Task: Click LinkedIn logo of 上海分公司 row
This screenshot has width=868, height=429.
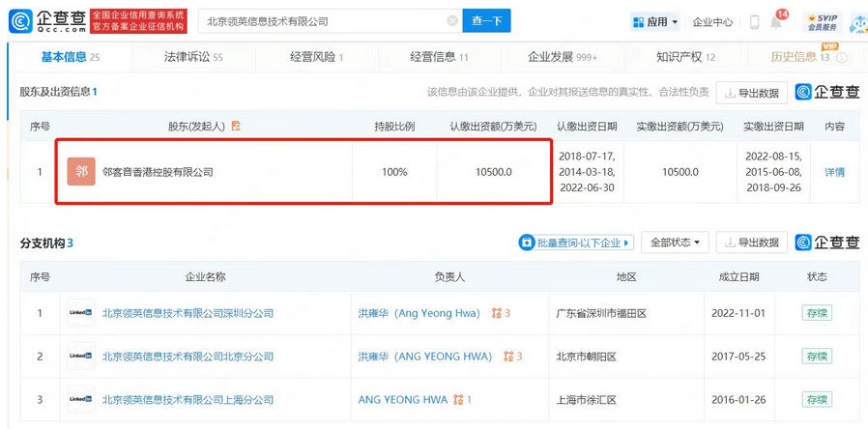Action: (x=81, y=399)
